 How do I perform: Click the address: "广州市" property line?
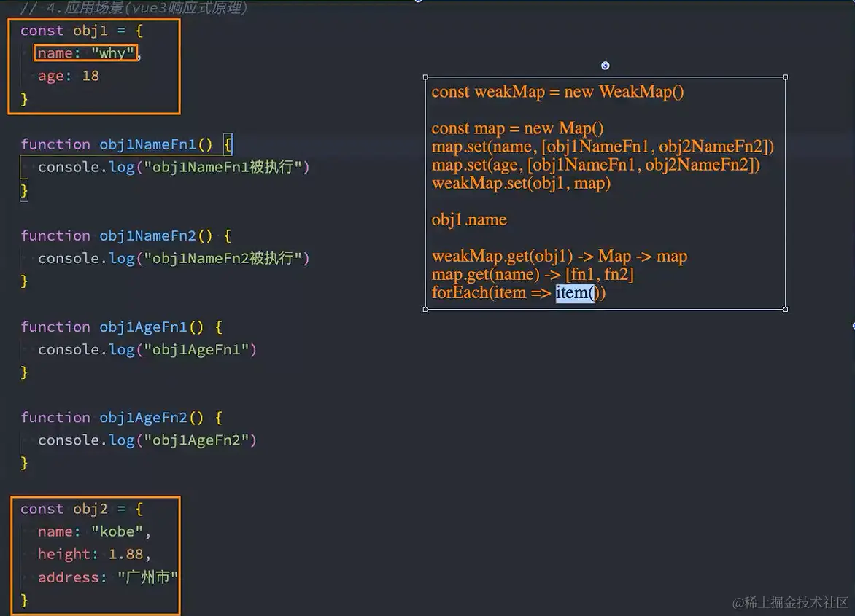[x=108, y=577]
